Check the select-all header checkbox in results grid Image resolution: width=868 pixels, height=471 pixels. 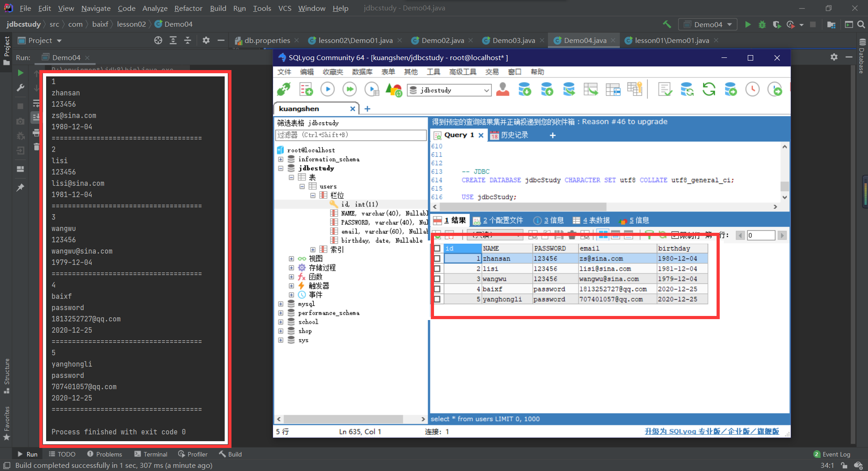pyautogui.click(x=437, y=248)
